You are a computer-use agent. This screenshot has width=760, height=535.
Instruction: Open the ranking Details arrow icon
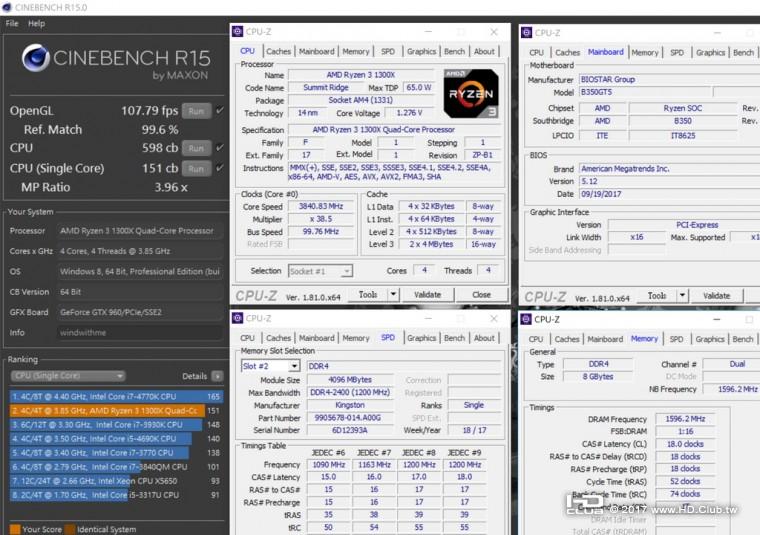coord(218,376)
